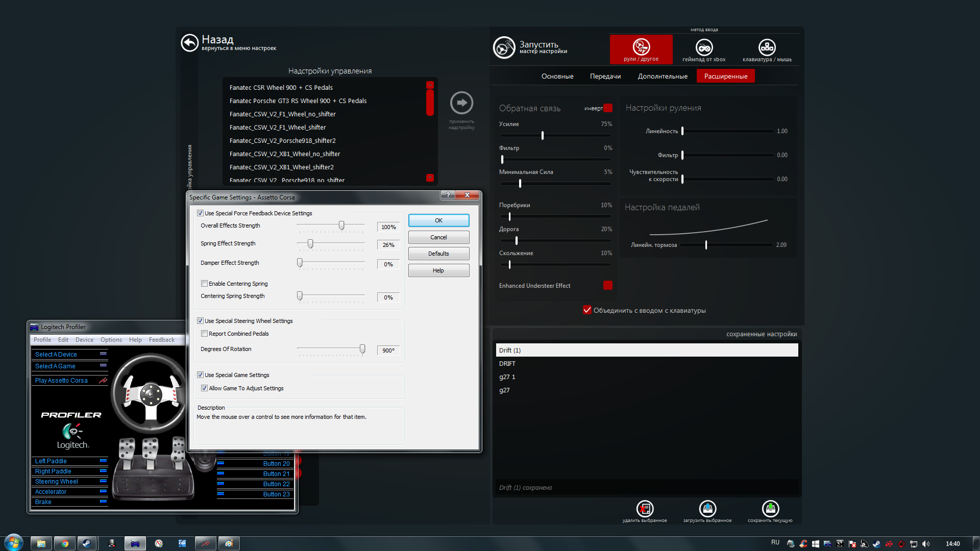Enable Use Special Force Feedback Device Settings
Viewport: 980px width, 551px height.
point(200,213)
